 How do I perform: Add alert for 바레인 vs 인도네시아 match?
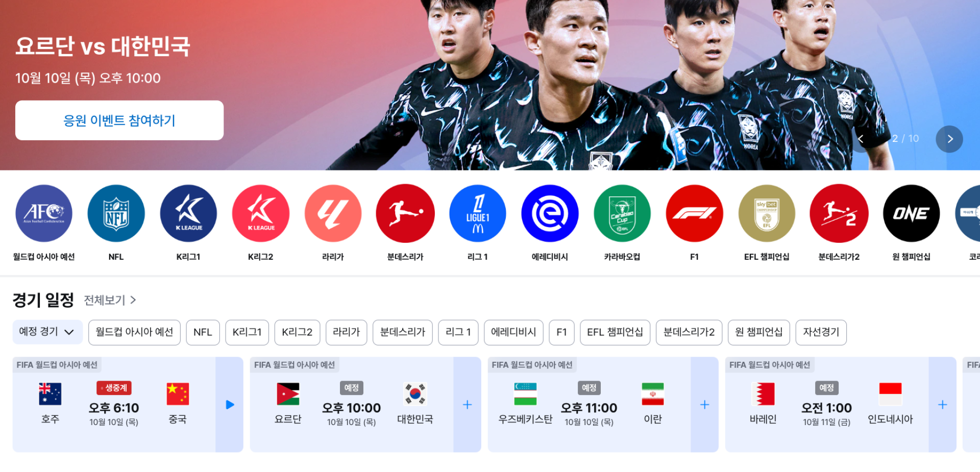click(942, 405)
